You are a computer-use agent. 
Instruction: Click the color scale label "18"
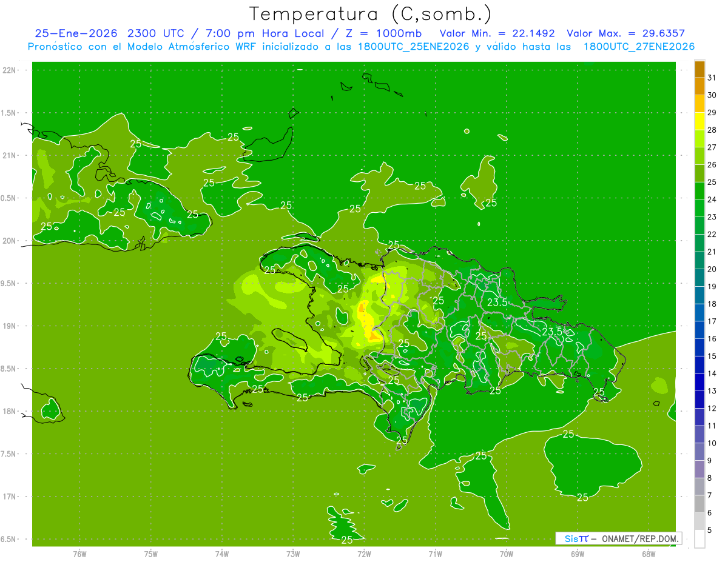click(x=712, y=304)
